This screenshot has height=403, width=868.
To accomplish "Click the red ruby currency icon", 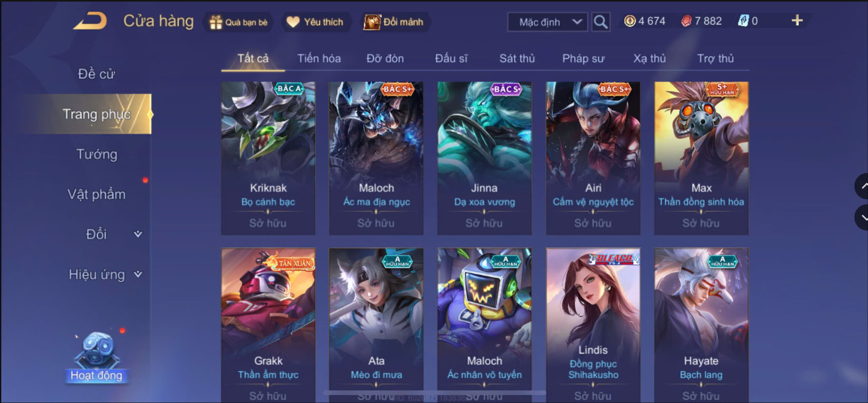I will (x=686, y=21).
